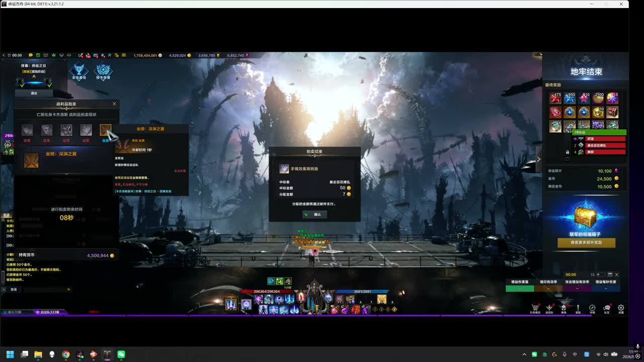The height and width of the screenshot is (362, 644).
Task: Click the red 475 reward item
Action: point(555,98)
